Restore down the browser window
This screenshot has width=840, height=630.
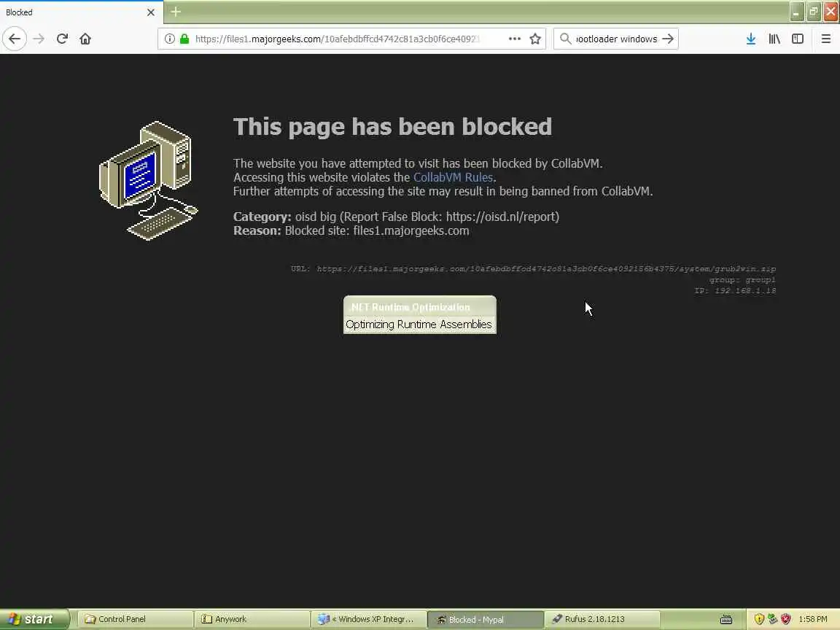click(814, 12)
